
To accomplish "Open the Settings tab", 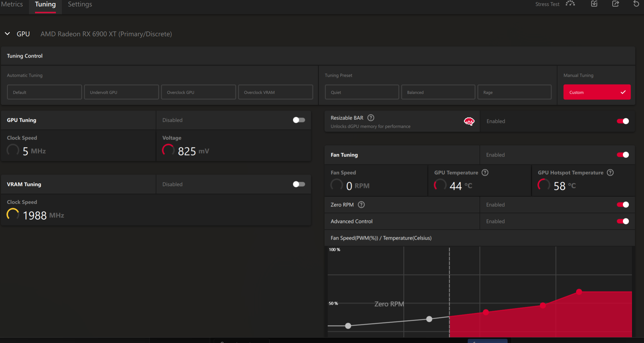I will (80, 5).
